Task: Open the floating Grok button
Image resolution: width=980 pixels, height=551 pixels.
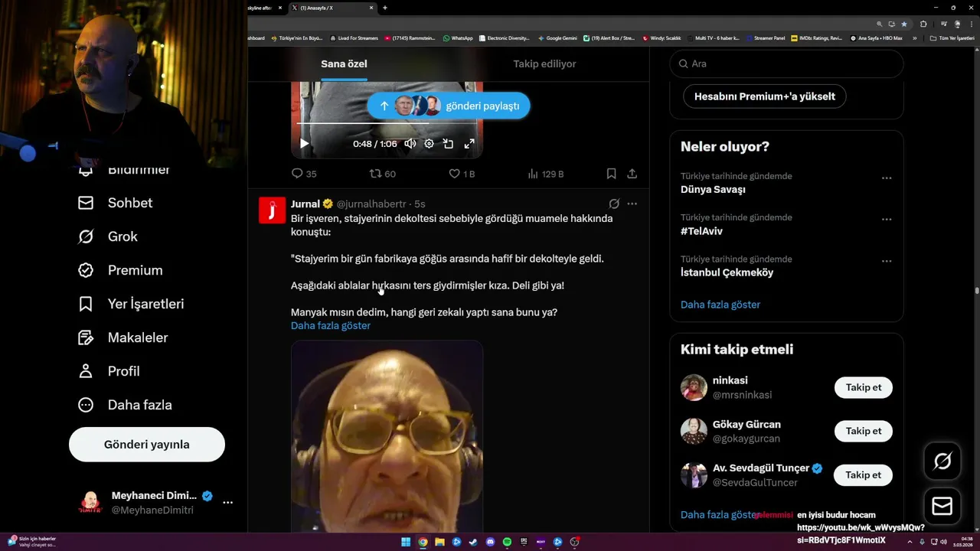Action: tap(942, 461)
